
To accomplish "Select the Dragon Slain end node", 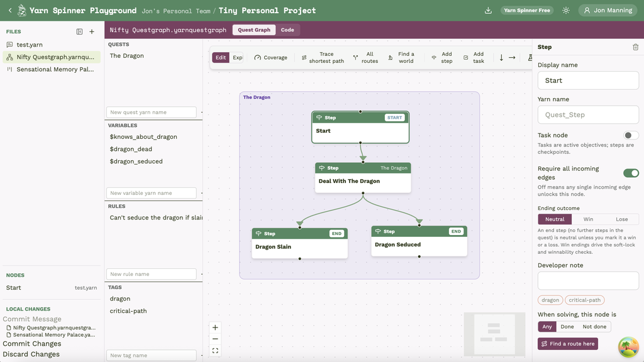I will coord(299,243).
